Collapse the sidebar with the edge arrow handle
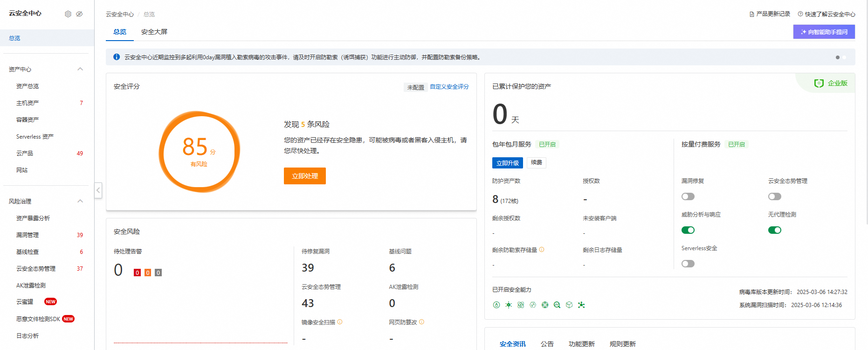The height and width of the screenshot is (350, 868). coord(98,190)
